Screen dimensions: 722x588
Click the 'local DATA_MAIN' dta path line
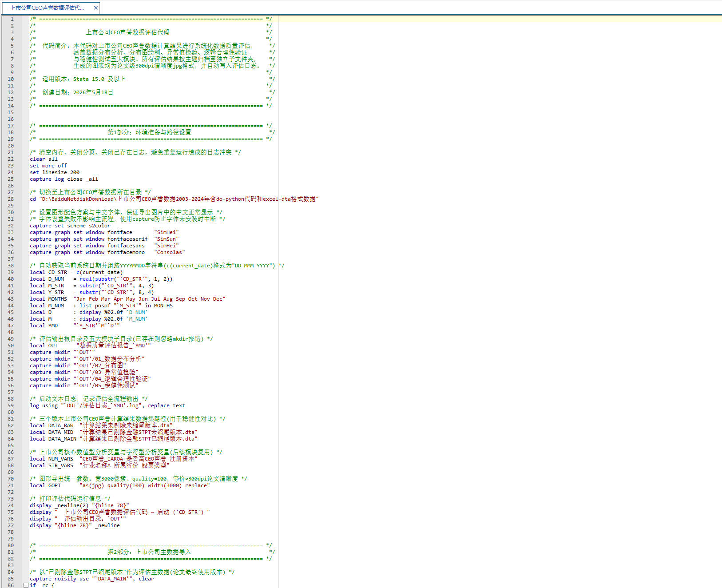(114, 439)
